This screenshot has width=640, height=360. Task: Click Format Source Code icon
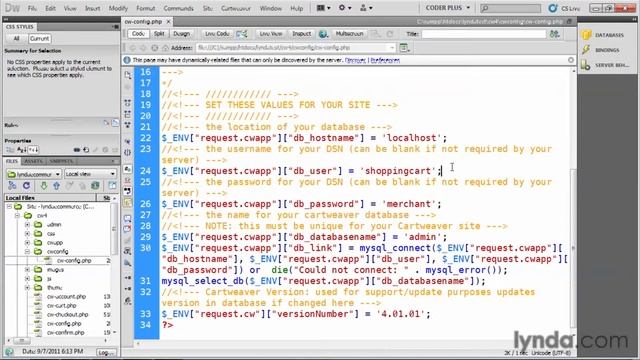[x=128, y=301]
